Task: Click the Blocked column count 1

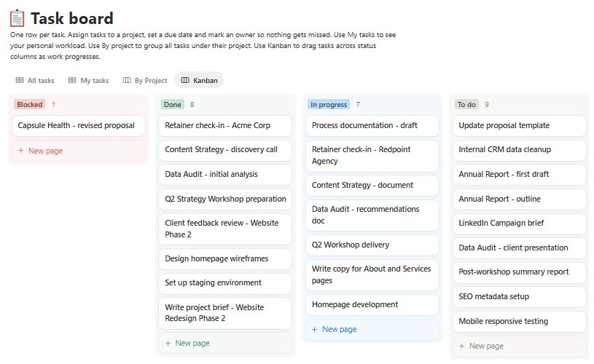Action: click(x=53, y=104)
